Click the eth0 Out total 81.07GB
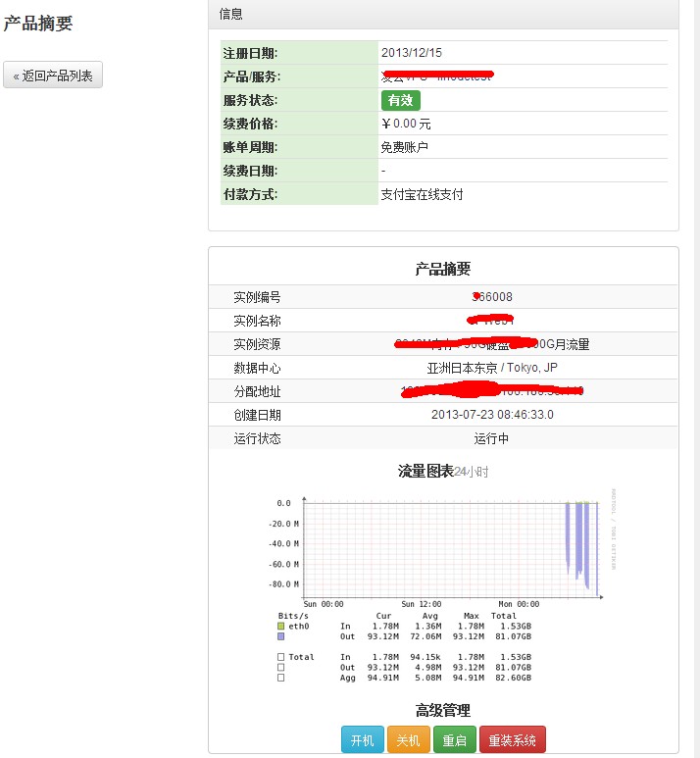The image size is (700, 758). pos(514,636)
